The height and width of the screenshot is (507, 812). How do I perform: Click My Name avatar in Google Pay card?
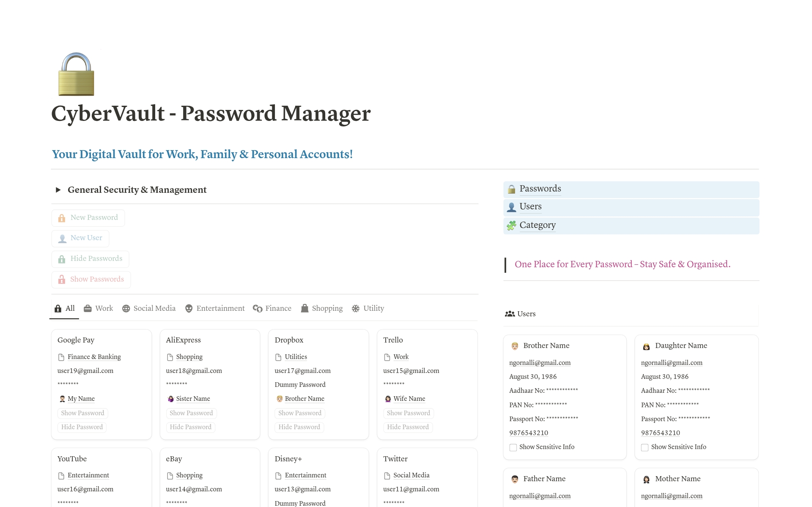click(62, 399)
